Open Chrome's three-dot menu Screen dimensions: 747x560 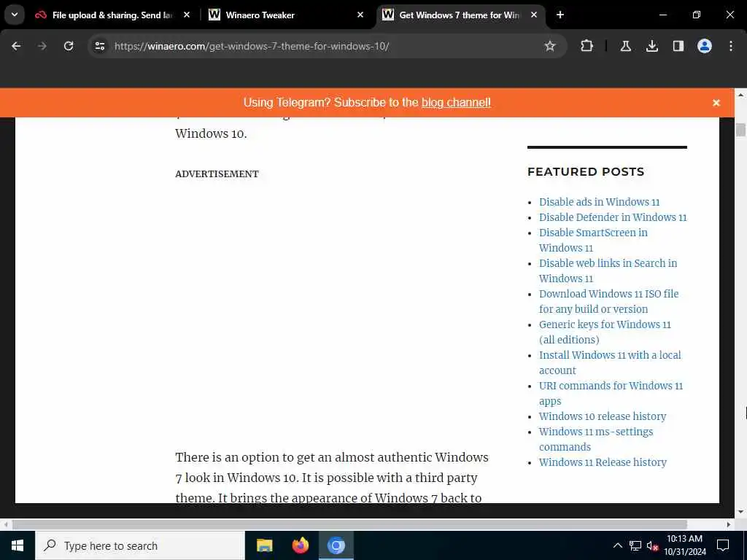click(x=730, y=46)
